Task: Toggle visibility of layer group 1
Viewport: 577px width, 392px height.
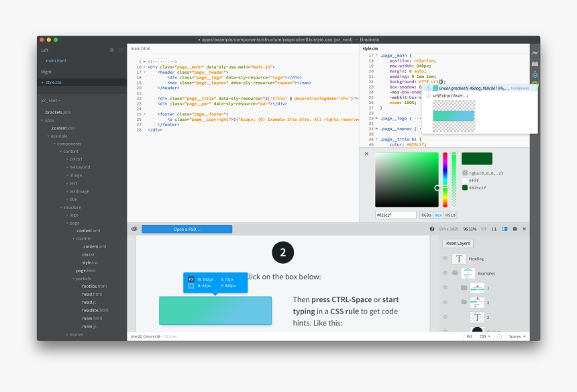Action: tap(445, 287)
